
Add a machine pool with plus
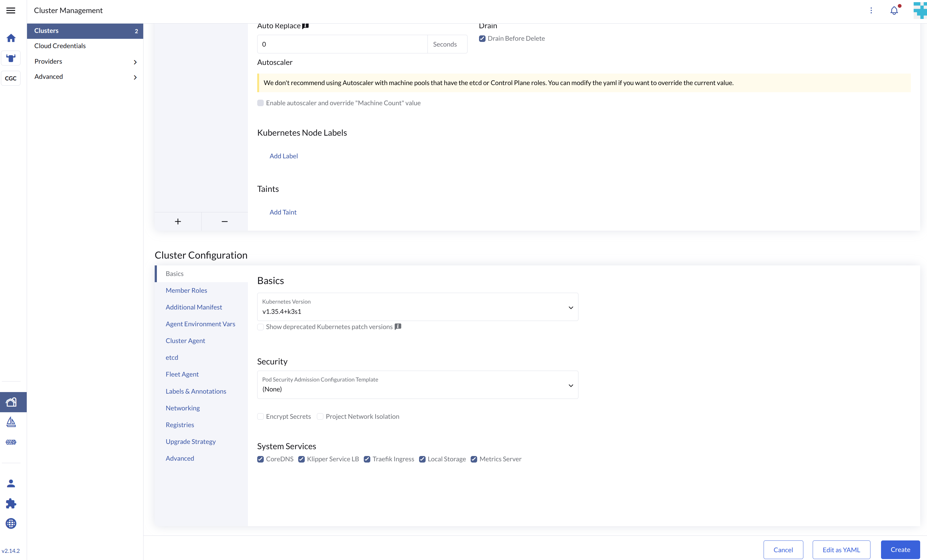pos(178,222)
